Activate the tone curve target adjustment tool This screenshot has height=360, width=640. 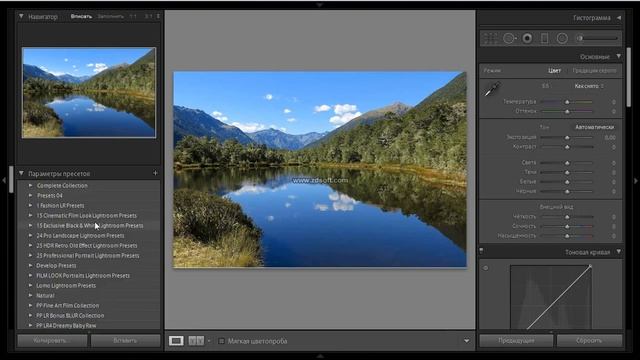click(x=486, y=268)
